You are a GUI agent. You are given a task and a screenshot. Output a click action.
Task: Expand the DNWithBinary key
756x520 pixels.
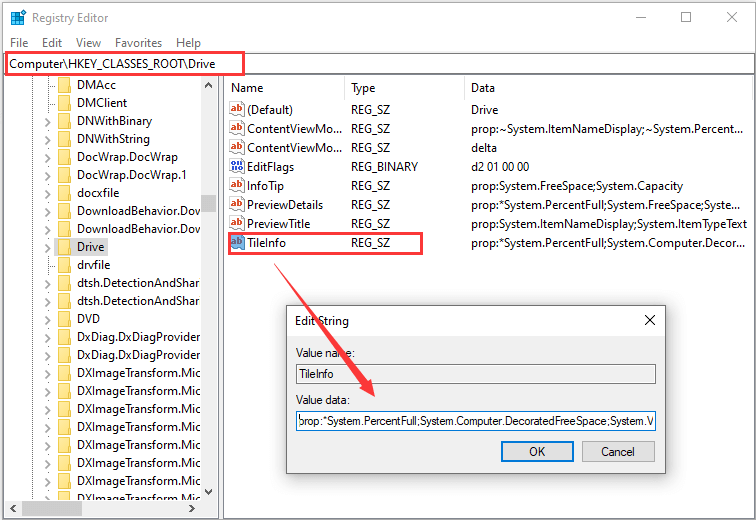47,122
